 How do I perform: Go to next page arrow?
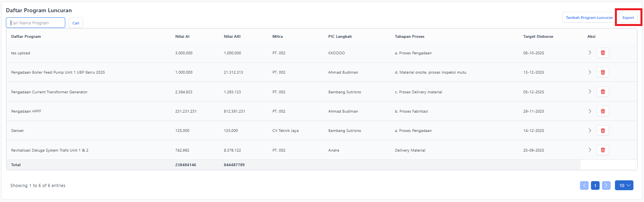point(606,185)
